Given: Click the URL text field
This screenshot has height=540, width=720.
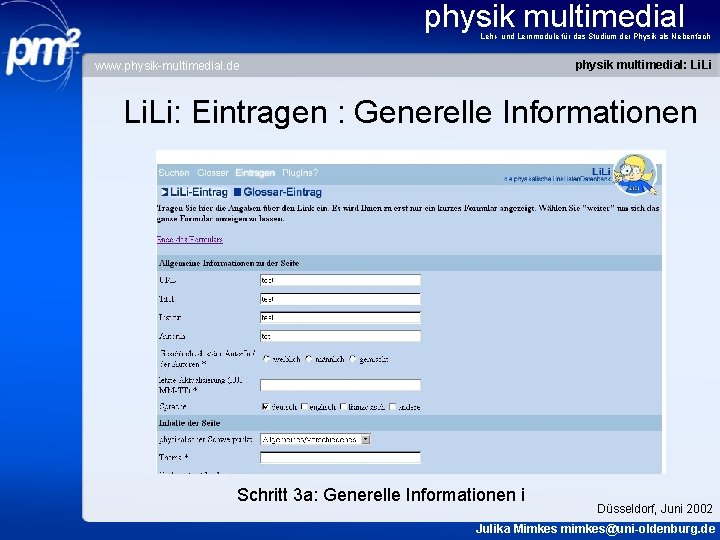Looking at the screenshot, I should pos(340,280).
